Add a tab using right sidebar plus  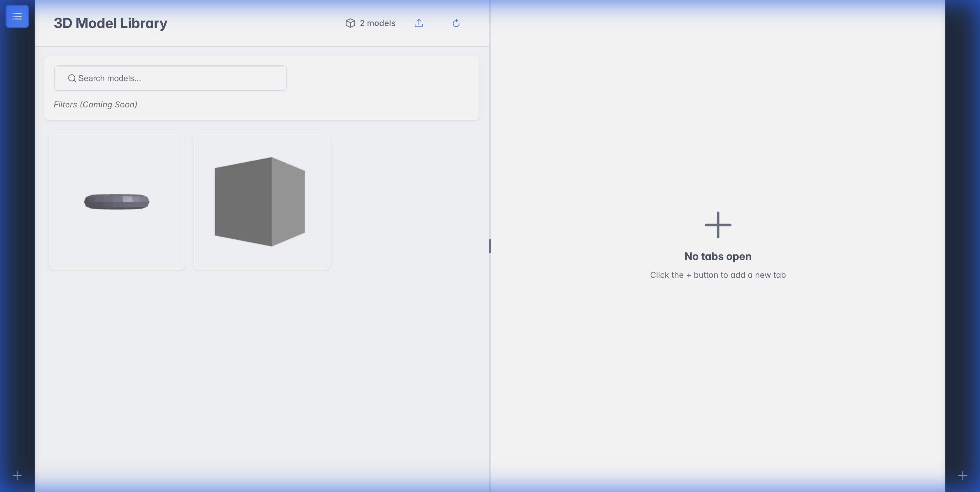pos(963,476)
